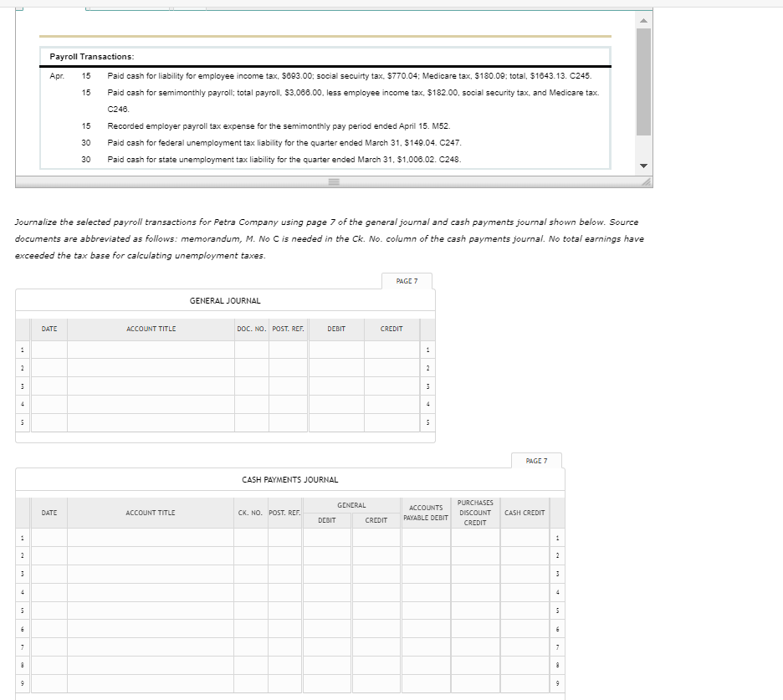Click the 'ACCOUNTS PAYABLE DEBIT' column header
The width and height of the screenshot is (783, 700).
click(426, 513)
